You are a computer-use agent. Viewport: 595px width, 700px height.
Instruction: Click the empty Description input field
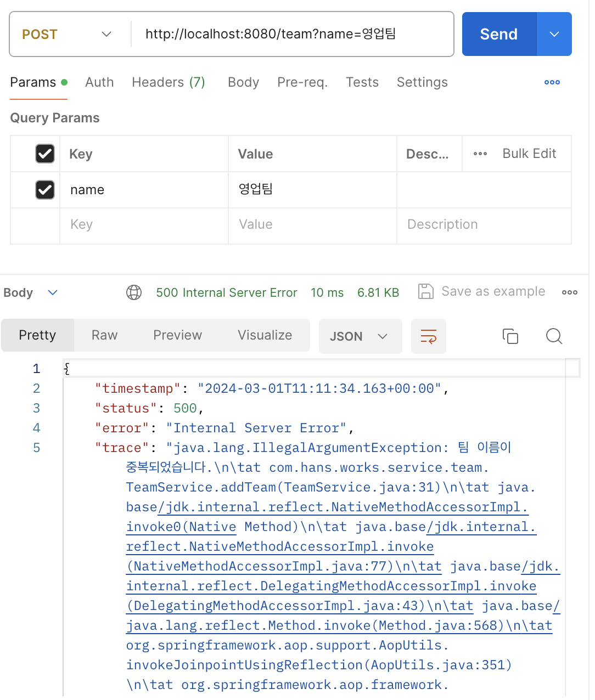tap(484, 224)
